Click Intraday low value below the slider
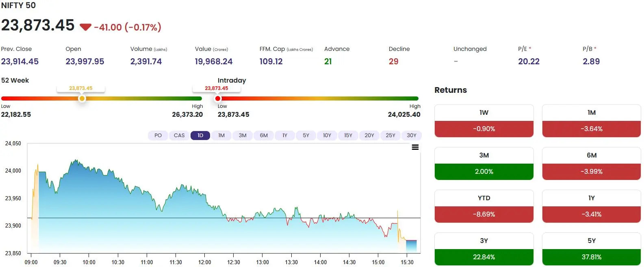Viewport: 644px width, 267px height. [234, 115]
